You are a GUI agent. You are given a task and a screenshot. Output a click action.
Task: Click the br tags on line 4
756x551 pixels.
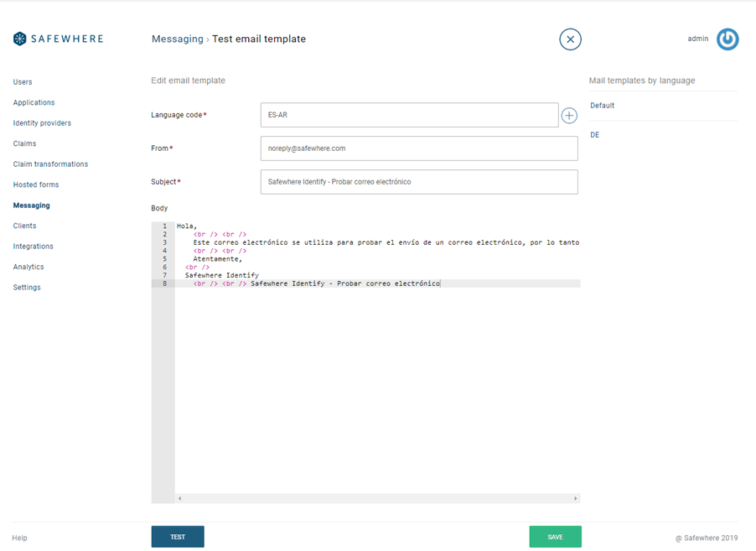pos(220,251)
